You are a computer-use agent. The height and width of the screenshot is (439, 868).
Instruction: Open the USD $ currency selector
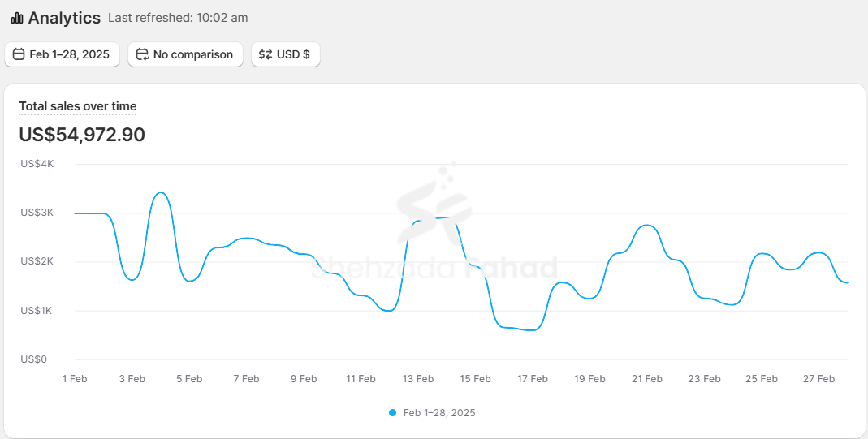(286, 54)
